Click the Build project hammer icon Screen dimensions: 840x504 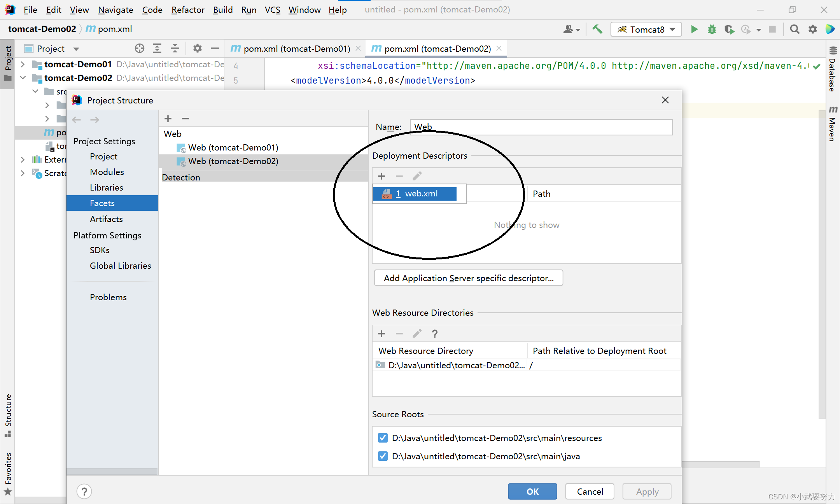[597, 29]
